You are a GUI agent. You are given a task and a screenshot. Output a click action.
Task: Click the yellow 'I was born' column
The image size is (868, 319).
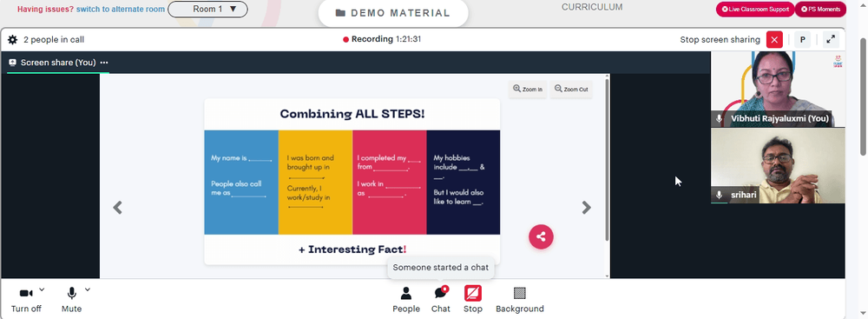[x=316, y=182]
